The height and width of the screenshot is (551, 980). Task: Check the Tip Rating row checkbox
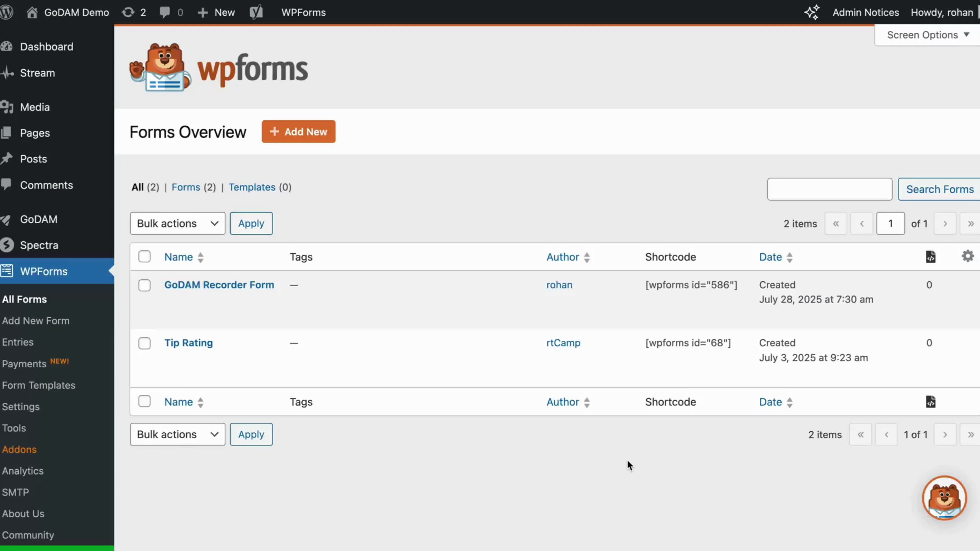(144, 343)
